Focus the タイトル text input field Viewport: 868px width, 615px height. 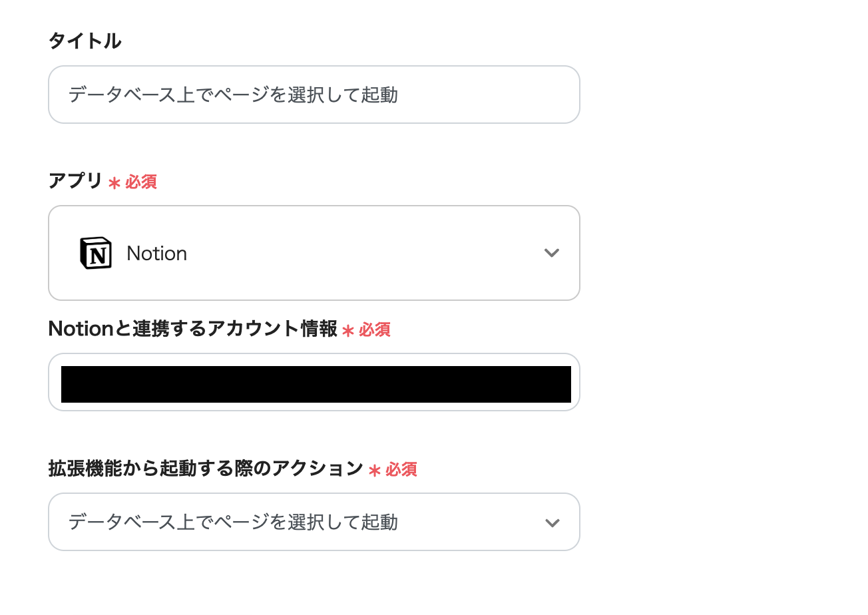click(x=314, y=95)
